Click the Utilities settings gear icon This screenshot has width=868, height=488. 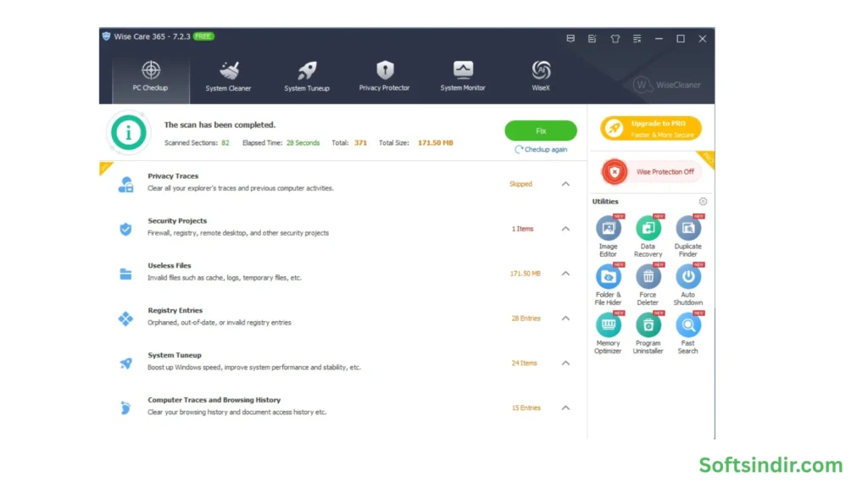pos(703,202)
